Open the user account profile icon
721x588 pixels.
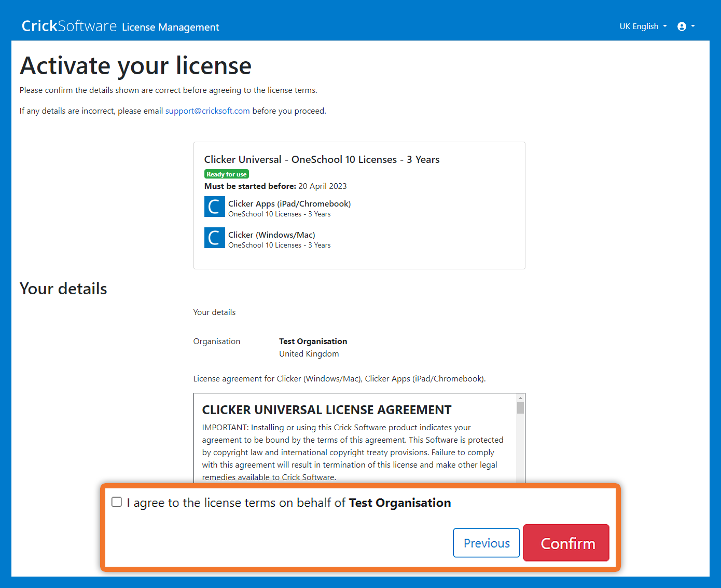pyautogui.click(x=682, y=26)
